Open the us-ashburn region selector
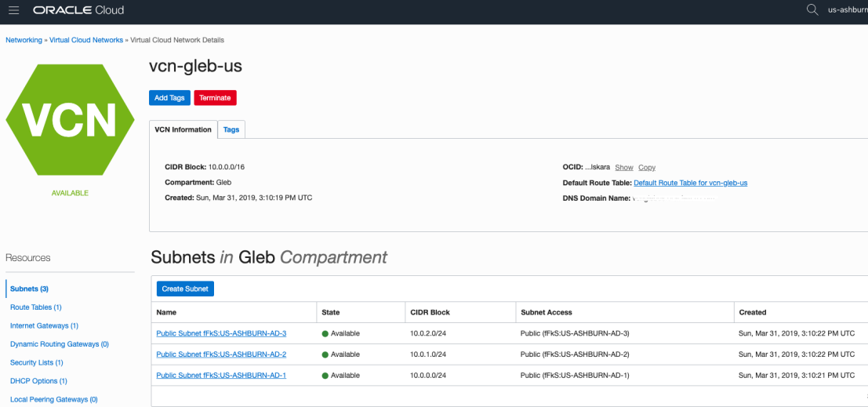 pyautogui.click(x=848, y=10)
